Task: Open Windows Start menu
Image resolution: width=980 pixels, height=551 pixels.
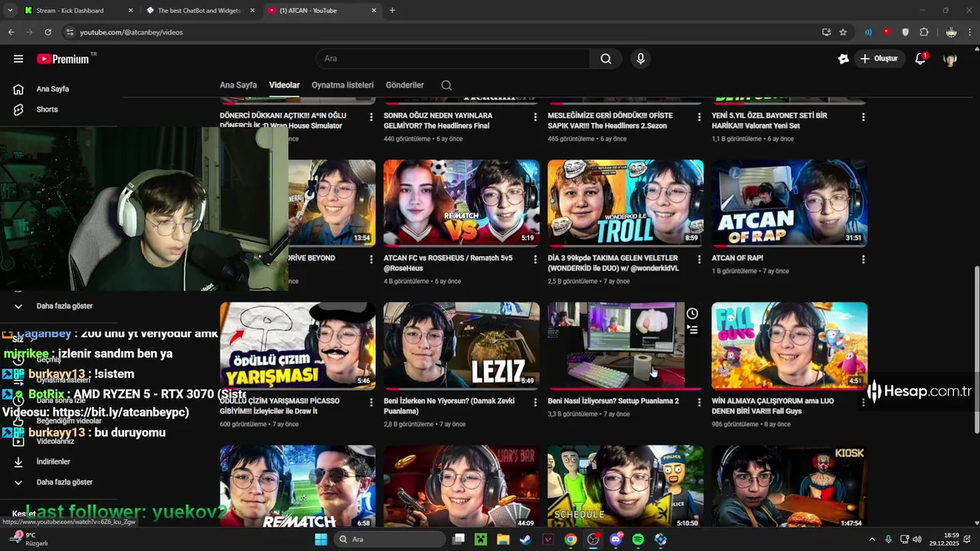Action: pyautogui.click(x=321, y=540)
